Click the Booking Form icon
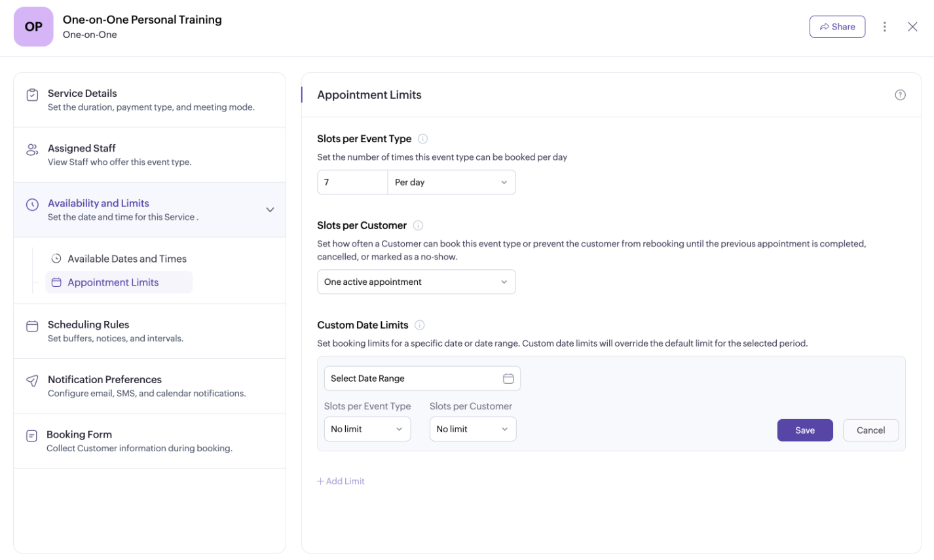This screenshot has height=560, width=934. click(x=31, y=436)
